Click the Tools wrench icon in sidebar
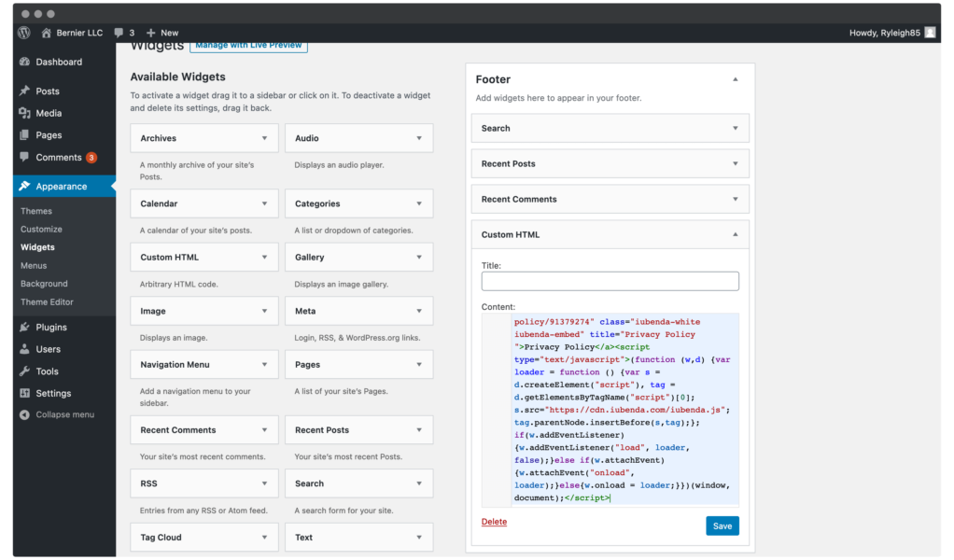This screenshot has height=560, width=954. point(24,371)
